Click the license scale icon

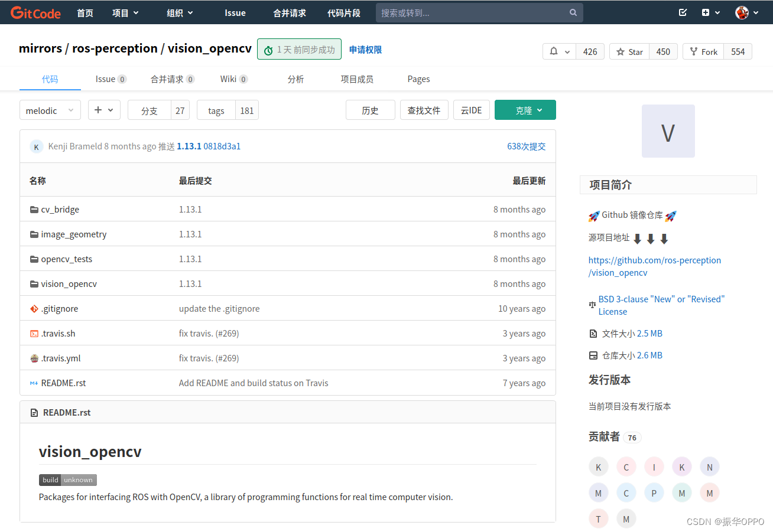coord(593,305)
